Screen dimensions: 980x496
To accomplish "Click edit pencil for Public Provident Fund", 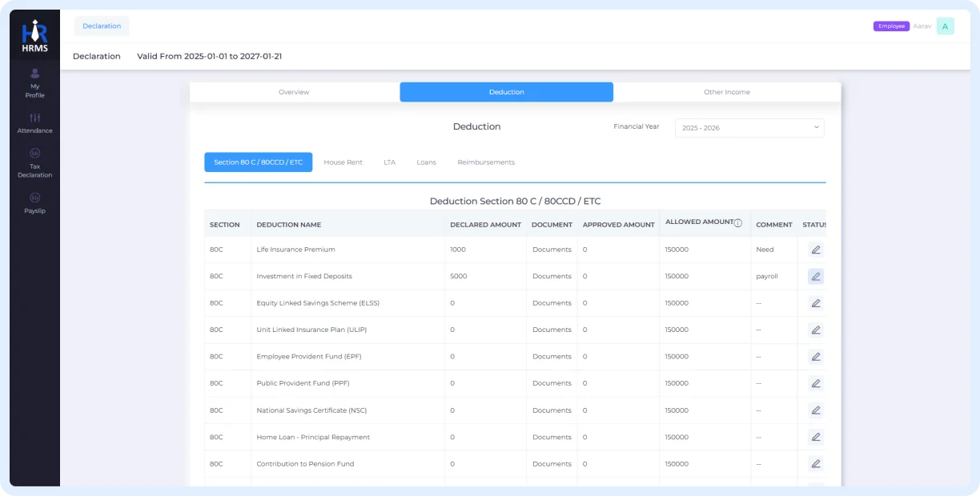I will pyautogui.click(x=815, y=383).
